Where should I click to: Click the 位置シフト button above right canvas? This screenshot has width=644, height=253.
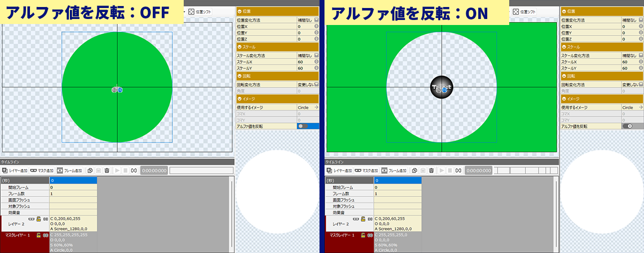point(523,11)
